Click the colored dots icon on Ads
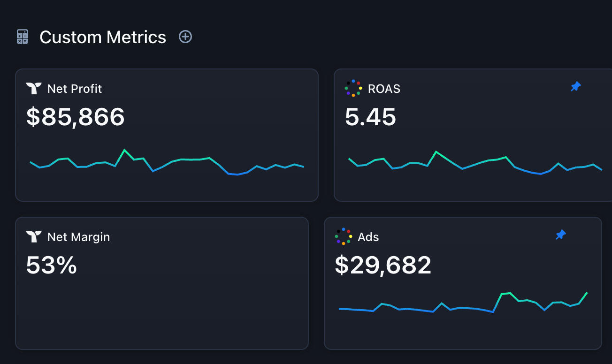 point(344,236)
